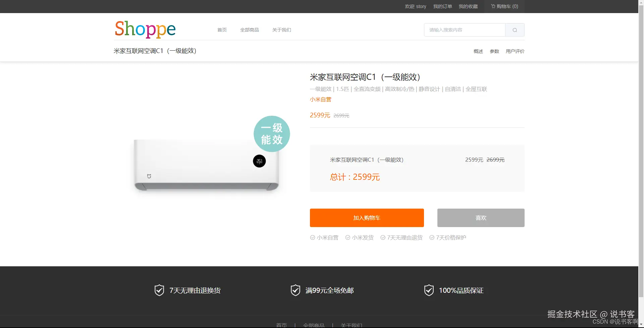This screenshot has width=644, height=328.
Task: Open 我的订单 in the top bar
Action: click(442, 6)
